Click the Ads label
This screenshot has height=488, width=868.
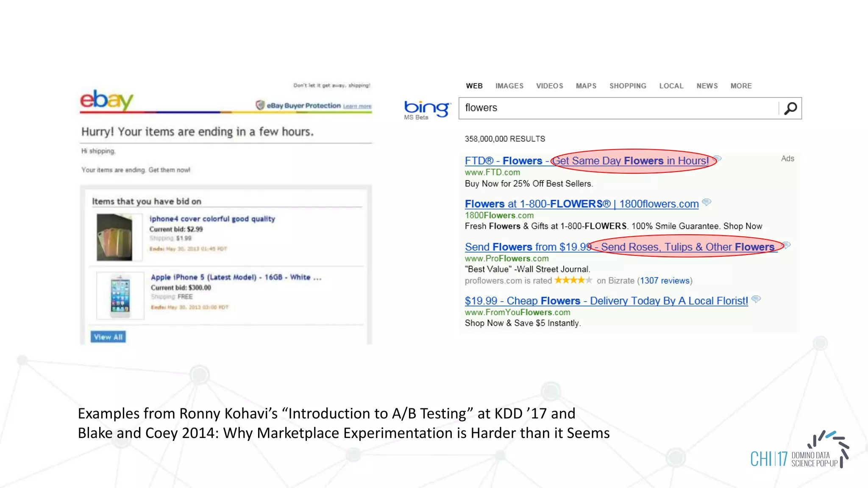point(787,158)
